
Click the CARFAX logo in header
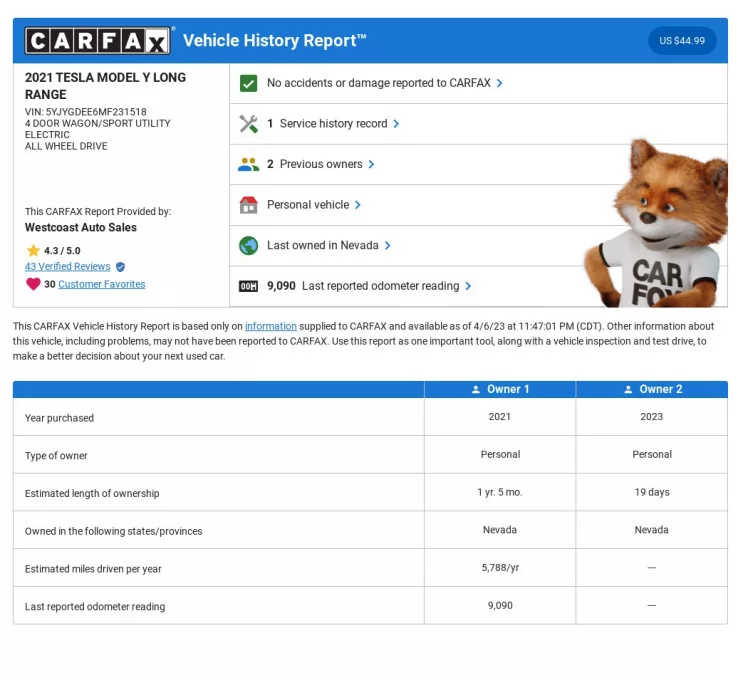coord(97,41)
